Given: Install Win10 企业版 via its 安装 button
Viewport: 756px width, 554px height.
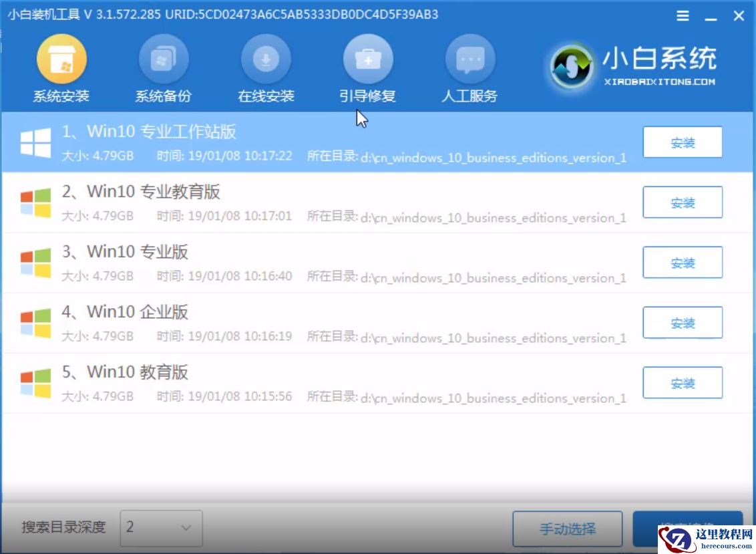Looking at the screenshot, I should (683, 322).
